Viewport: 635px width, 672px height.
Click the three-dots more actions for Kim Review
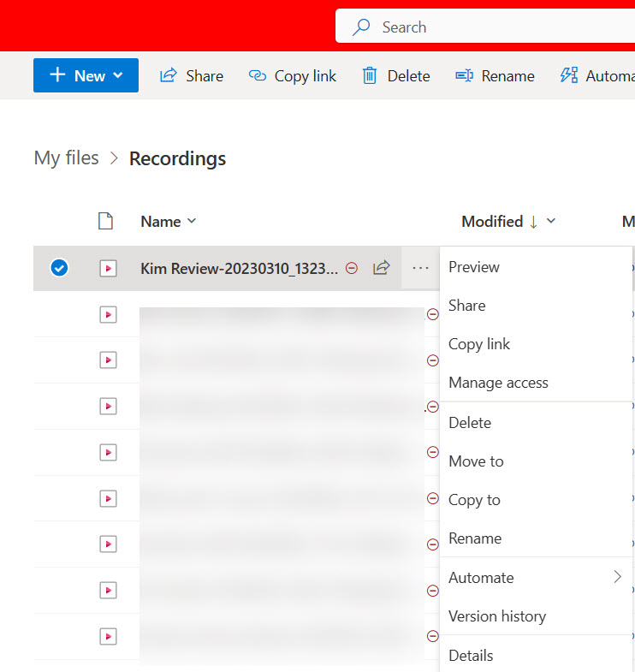[420, 268]
